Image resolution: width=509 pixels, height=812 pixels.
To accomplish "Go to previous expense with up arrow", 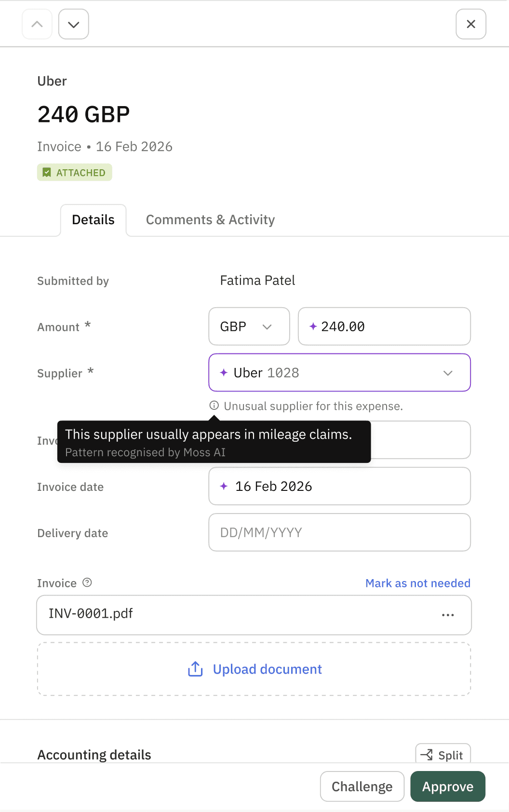I will click(x=37, y=24).
